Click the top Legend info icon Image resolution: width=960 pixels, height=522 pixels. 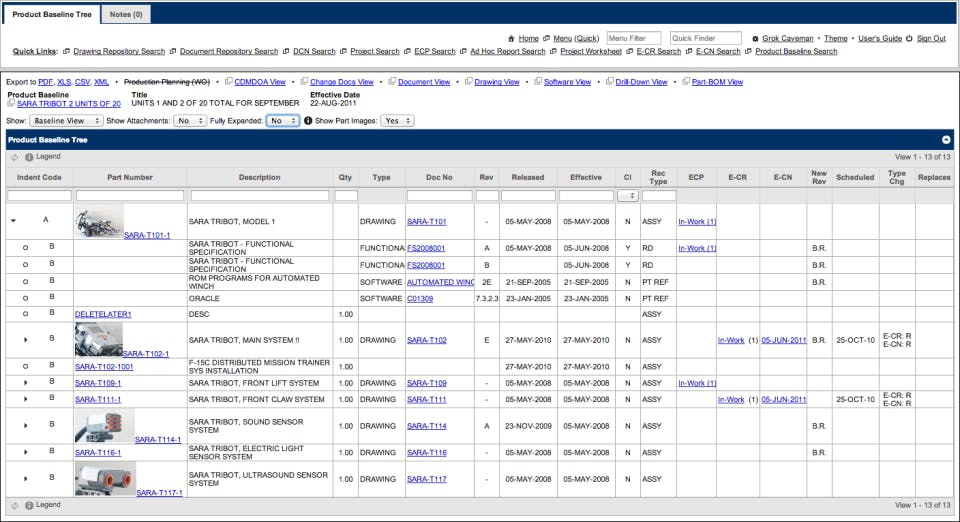29,157
